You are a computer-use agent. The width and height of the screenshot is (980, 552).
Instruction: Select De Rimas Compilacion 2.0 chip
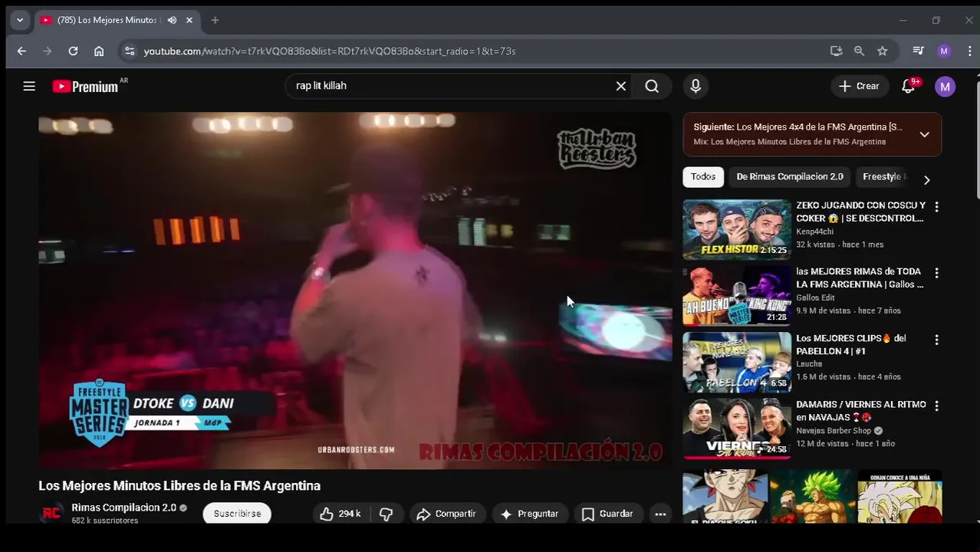click(790, 176)
